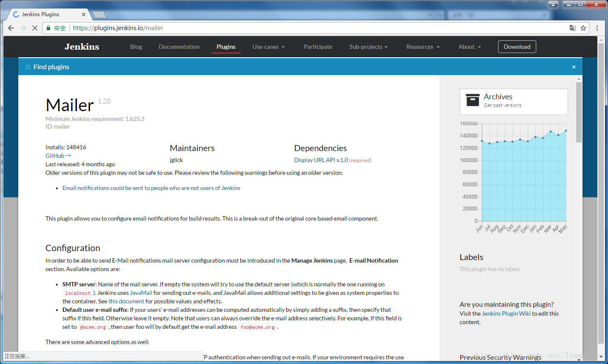This screenshot has height=364, width=608.
Task: Click 'Installs: 148416' text
Action: point(66,147)
